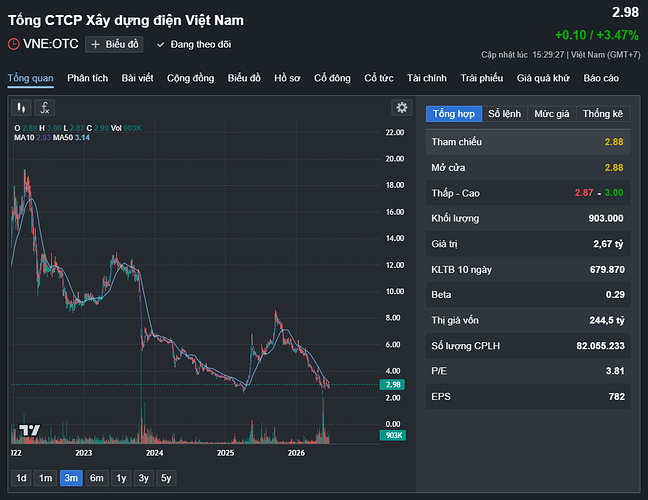Open the Giá quá khứ page

click(543, 78)
